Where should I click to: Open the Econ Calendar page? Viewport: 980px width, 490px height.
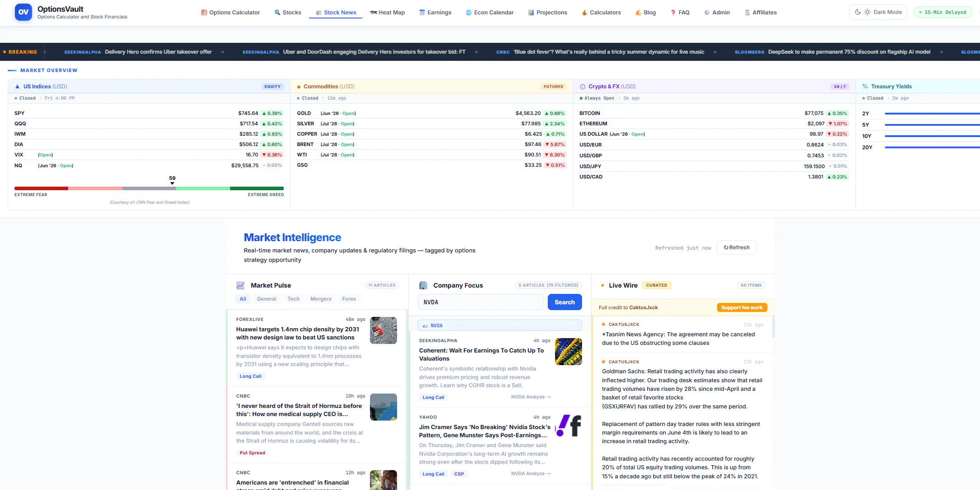490,13
